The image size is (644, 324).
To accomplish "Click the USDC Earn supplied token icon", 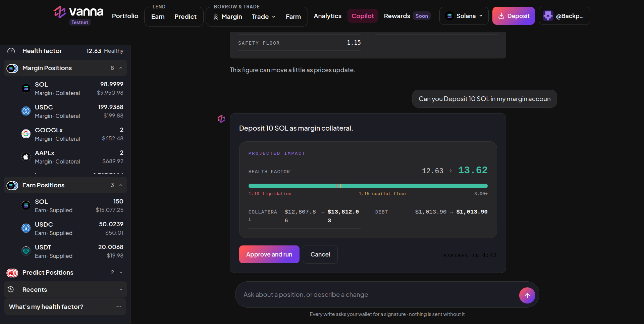I will pos(26,228).
